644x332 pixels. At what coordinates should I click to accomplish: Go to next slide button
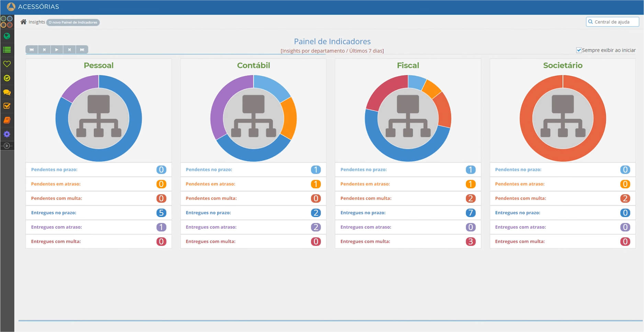[69, 49]
